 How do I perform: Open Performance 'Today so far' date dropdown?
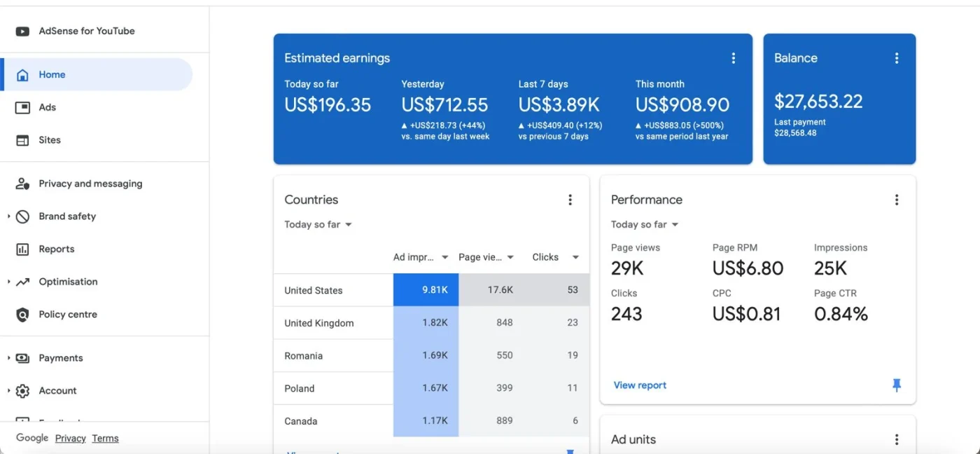point(644,225)
